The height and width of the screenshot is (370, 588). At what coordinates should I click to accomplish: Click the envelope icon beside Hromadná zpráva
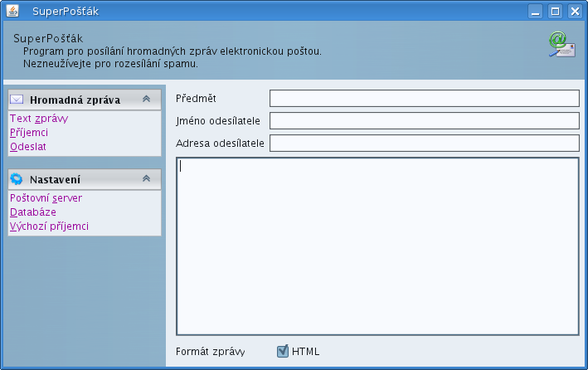coord(17,100)
